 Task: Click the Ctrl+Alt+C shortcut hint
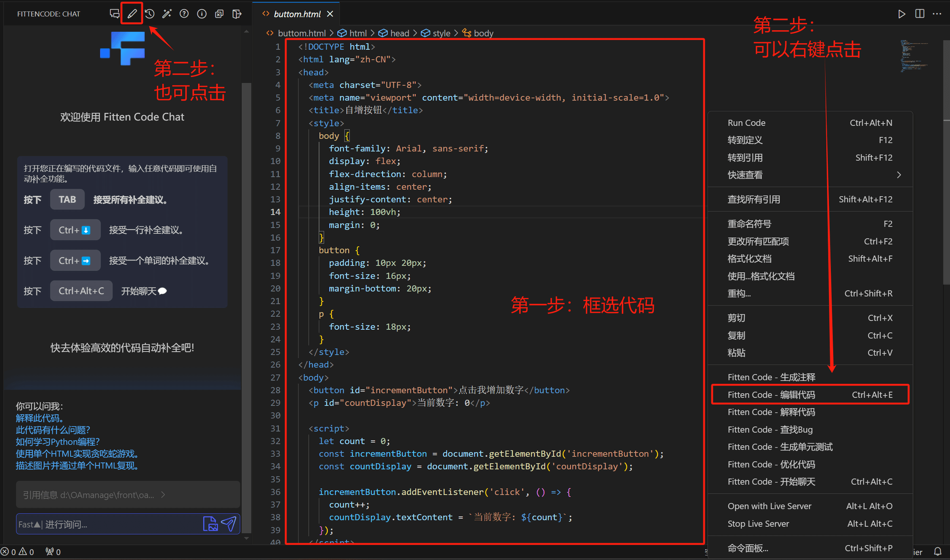(x=81, y=291)
